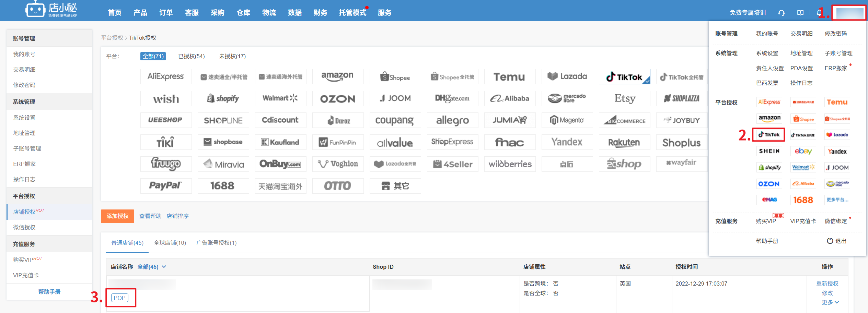Screen dimensions: 868x313
Task: Switch to the 广告账号授权(1) tab
Action: [216, 243]
